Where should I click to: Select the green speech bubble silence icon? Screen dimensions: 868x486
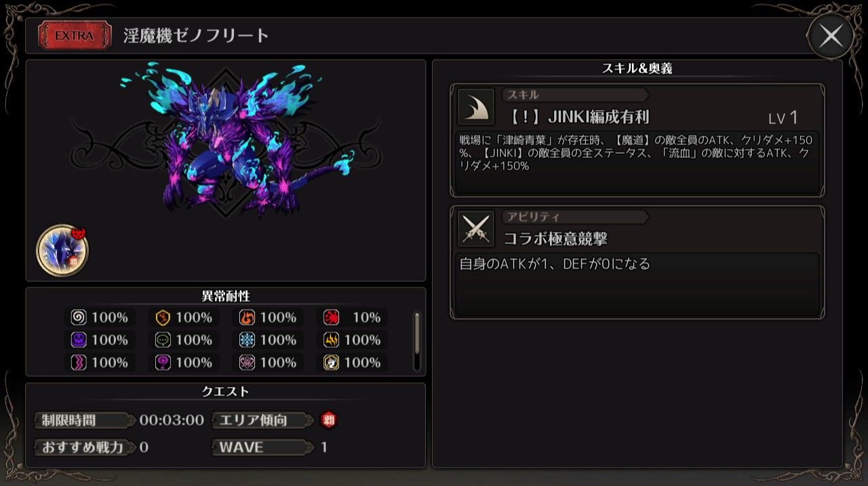(x=163, y=340)
